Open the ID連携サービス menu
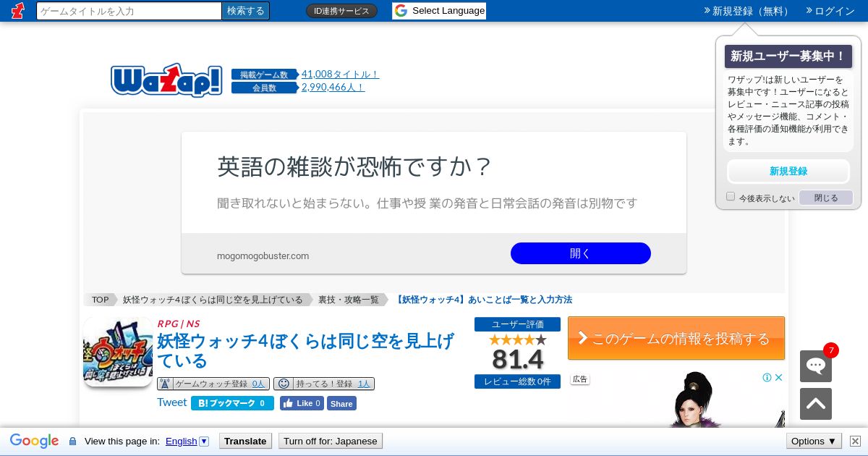The image size is (868, 456). [x=341, y=11]
